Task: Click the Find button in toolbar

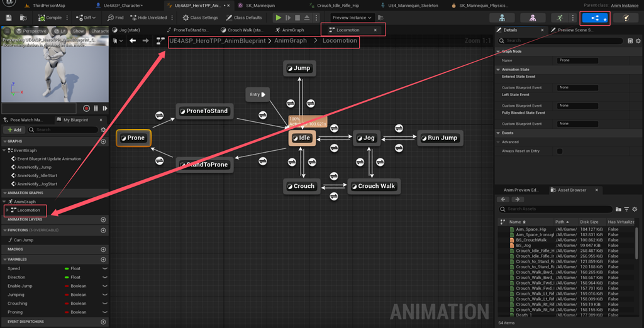Action: [x=116, y=18]
